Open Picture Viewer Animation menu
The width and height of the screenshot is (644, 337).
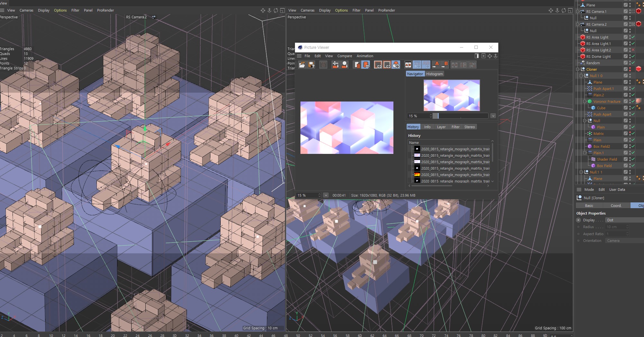tap(365, 56)
